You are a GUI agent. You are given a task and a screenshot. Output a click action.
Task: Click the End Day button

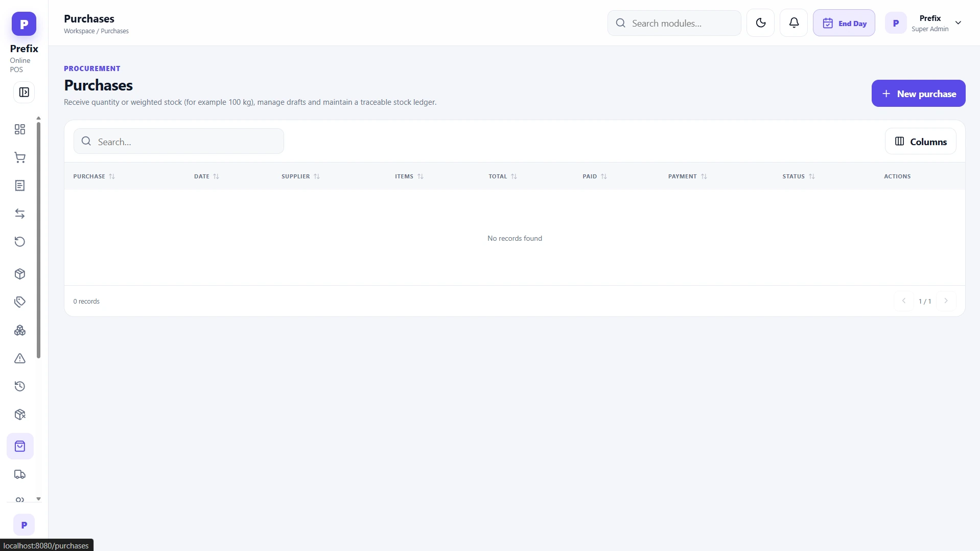tap(844, 23)
